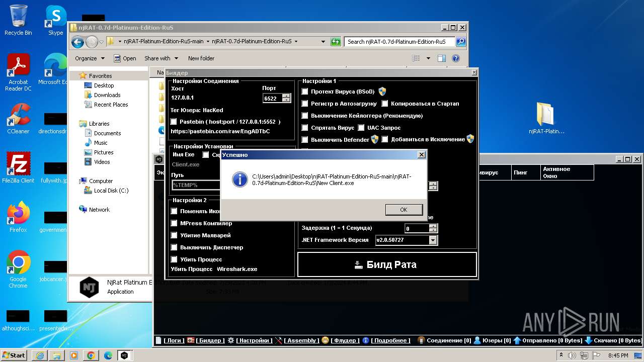The width and height of the screenshot is (644, 362).
Task: Open the Windows Explorer taskbar button
Action: point(57,355)
